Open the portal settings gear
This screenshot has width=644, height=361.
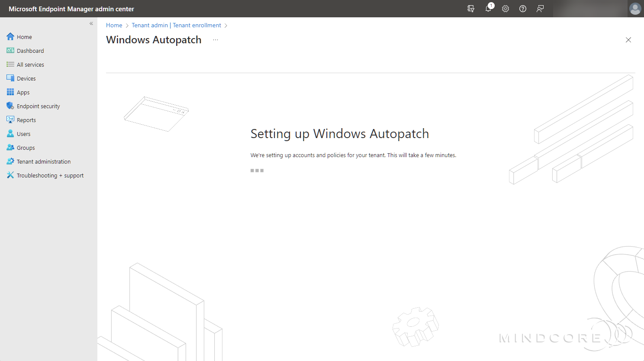coord(506,9)
